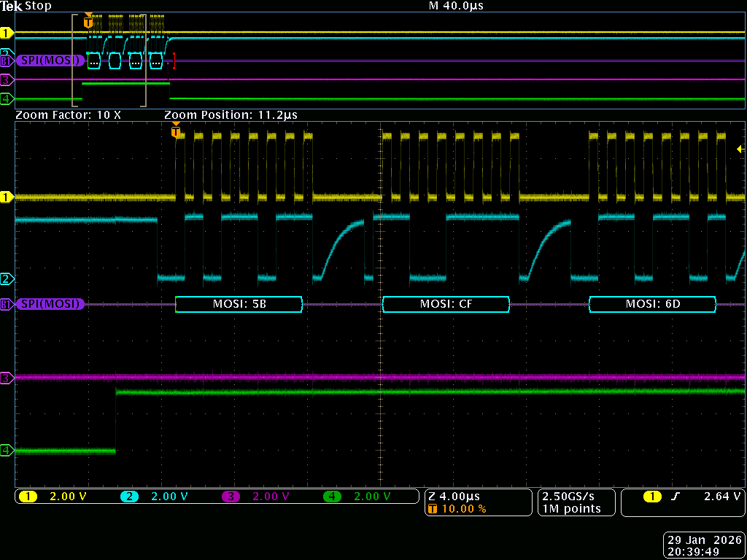Click the Stop acquisition status

38,6
